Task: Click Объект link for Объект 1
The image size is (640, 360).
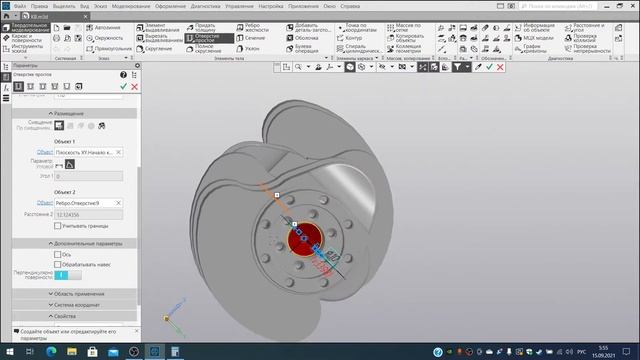Action: [x=45, y=152]
